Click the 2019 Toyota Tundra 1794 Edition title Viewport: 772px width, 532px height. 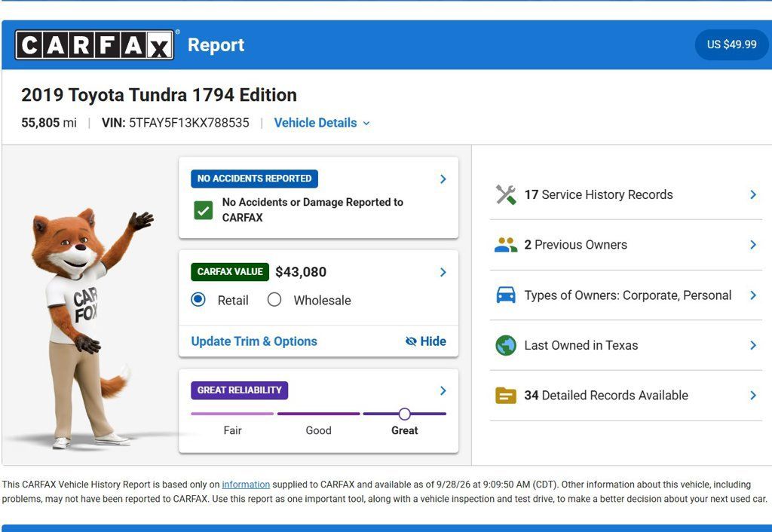point(159,95)
